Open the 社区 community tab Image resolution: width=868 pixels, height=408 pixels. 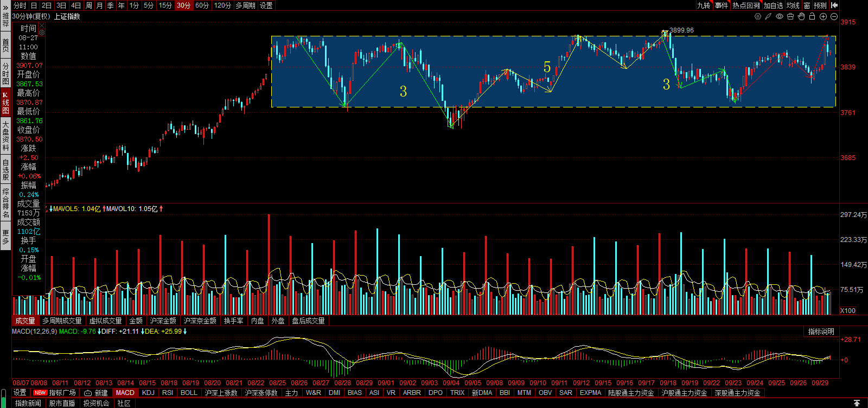pyautogui.click(x=124, y=403)
